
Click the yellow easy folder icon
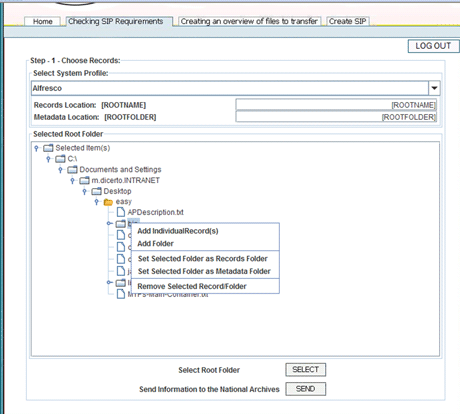click(x=108, y=202)
